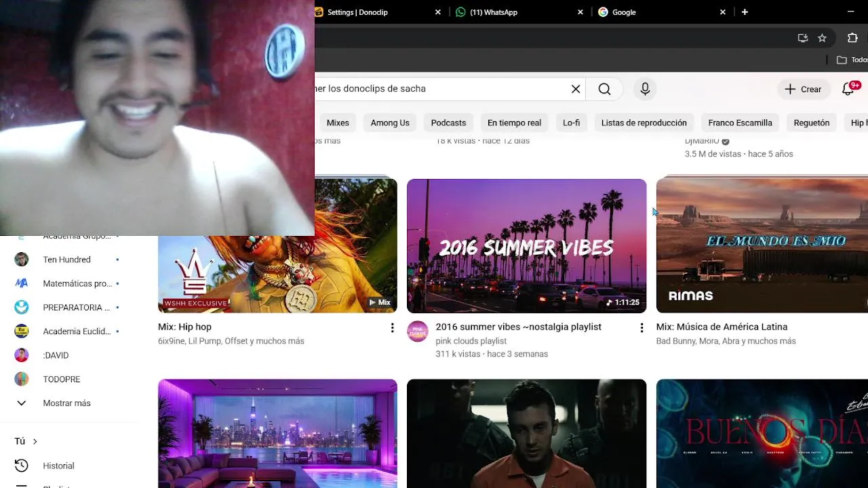Open options for Mix: Hip hop

(392, 328)
